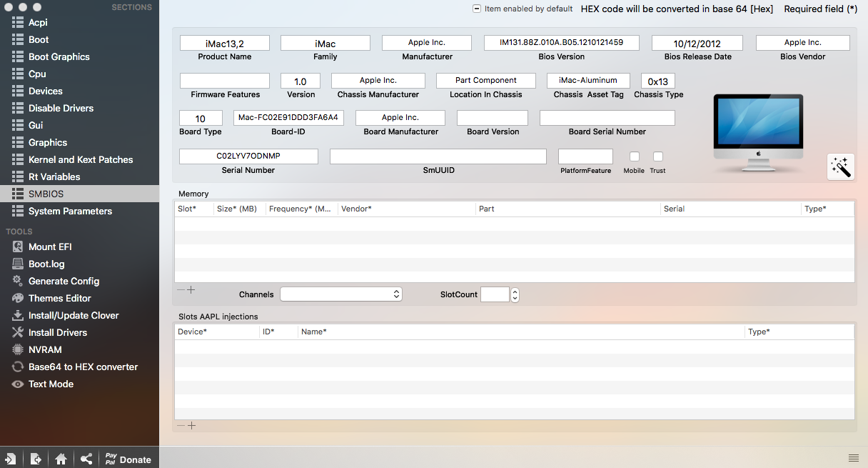Remove a Slots AAPL injection row
868x468 pixels.
181,426
